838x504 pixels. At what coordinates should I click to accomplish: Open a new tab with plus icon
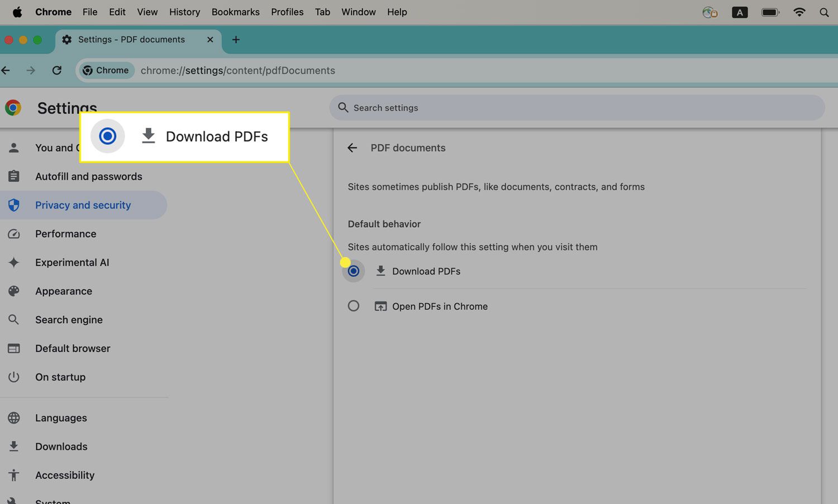236,40
